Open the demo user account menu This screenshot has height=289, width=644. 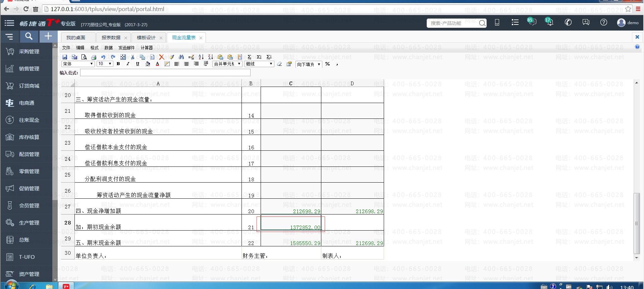click(628, 22)
